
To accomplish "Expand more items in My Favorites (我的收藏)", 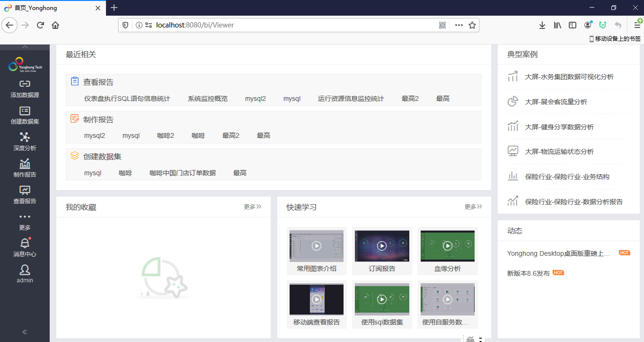I will [x=252, y=207].
